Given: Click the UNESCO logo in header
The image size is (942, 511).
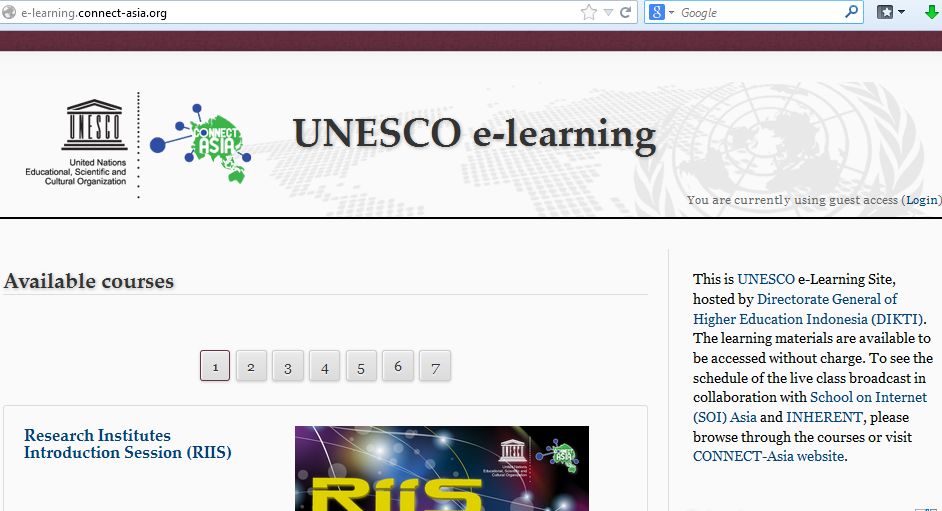Looking at the screenshot, I should click(x=93, y=143).
